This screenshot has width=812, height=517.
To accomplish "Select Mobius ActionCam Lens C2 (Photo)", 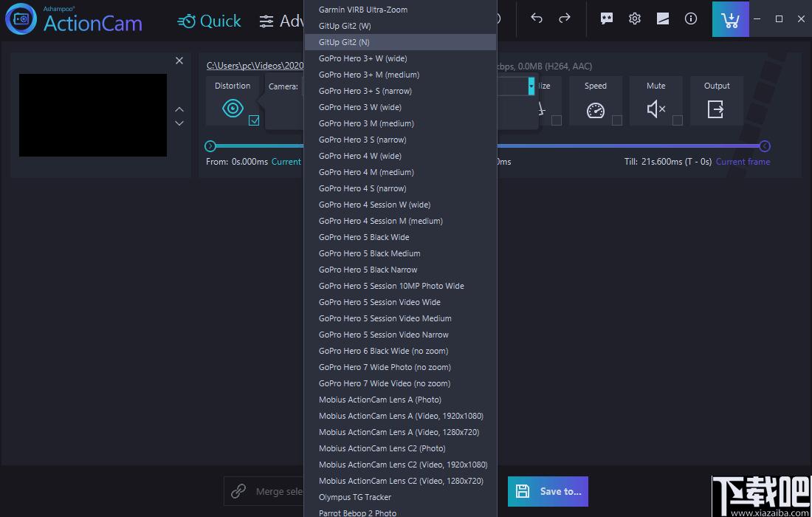I will 400,448.
